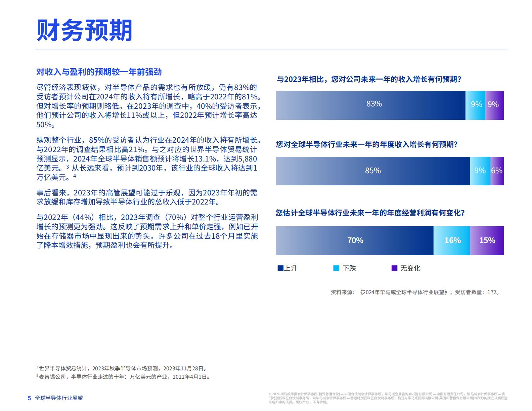The image size is (532, 411).
Task: Click footnote 4 麦肯锡公司
Action: click(123, 377)
